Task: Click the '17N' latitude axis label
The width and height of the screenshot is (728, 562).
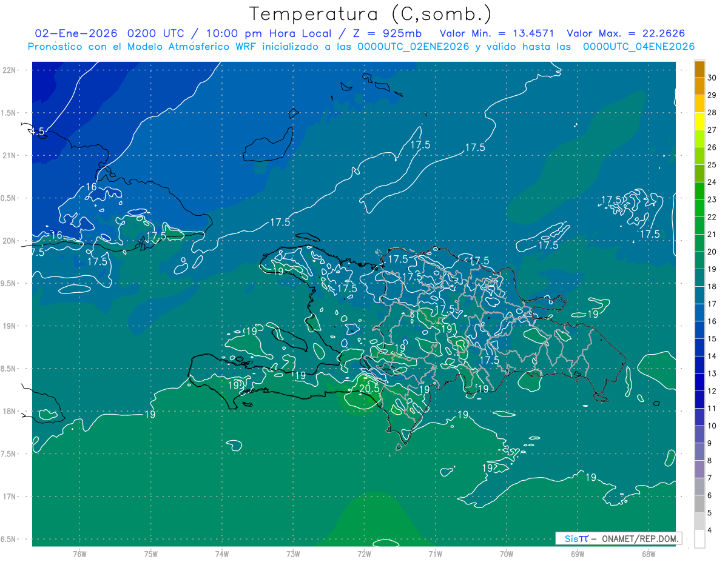Action: click(x=8, y=497)
